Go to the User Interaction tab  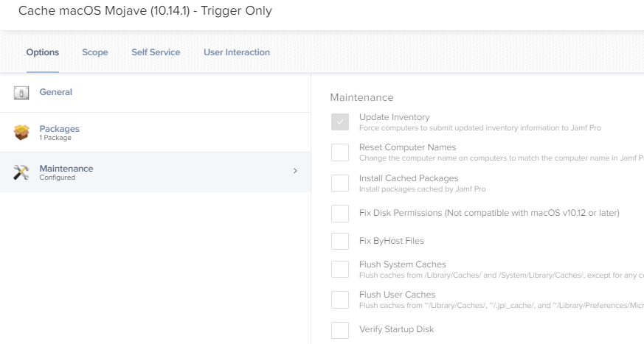click(x=237, y=52)
